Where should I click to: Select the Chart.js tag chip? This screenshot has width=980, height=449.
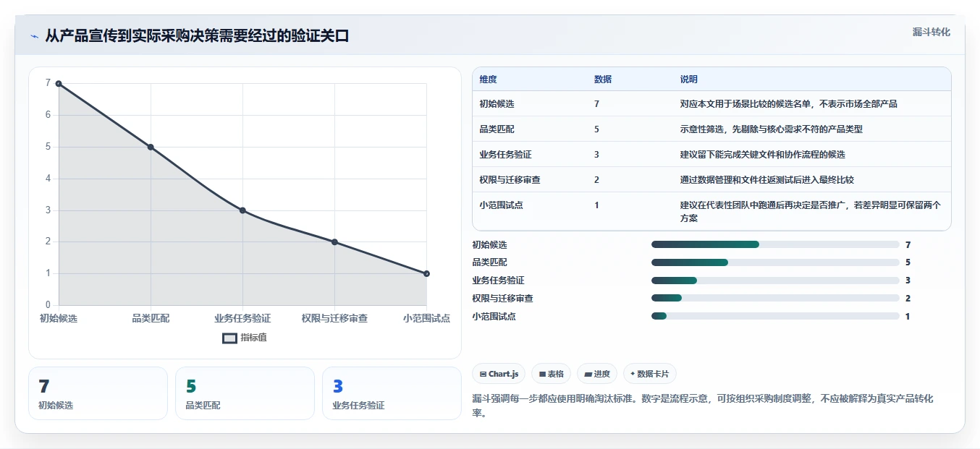pyautogui.click(x=499, y=374)
